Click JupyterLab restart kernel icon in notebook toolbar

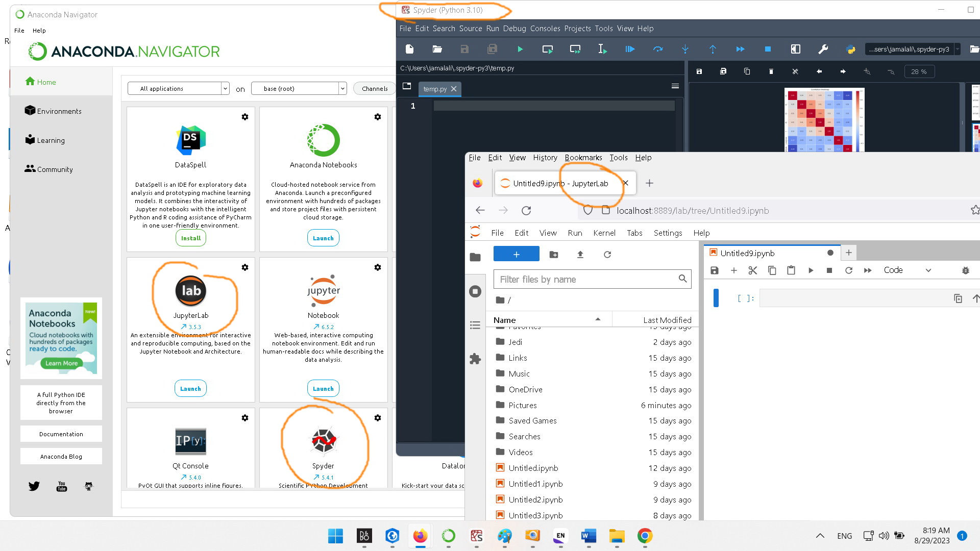848,270
